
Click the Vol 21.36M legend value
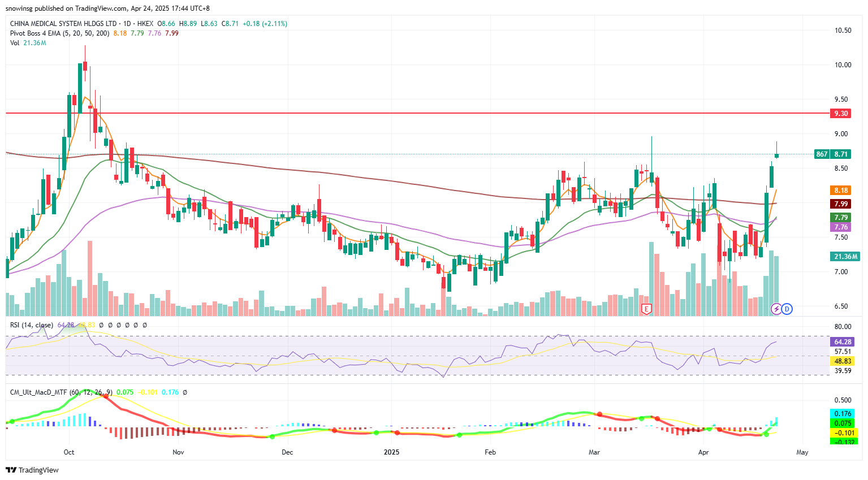(x=34, y=43)
